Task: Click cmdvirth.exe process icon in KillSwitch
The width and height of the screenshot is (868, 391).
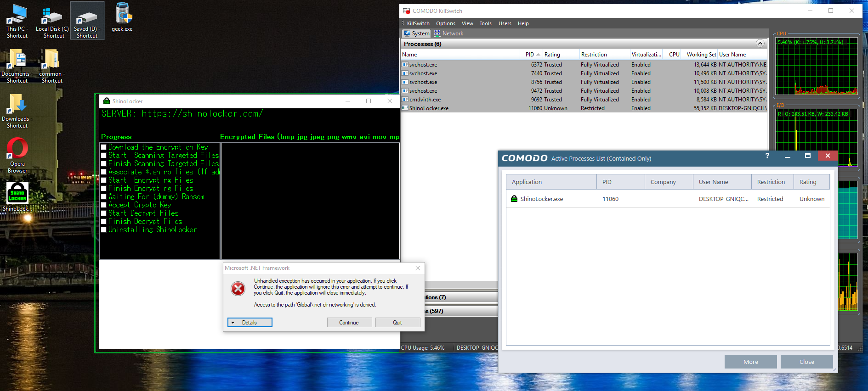Action: pyautogui.click(x=405, y=100)
